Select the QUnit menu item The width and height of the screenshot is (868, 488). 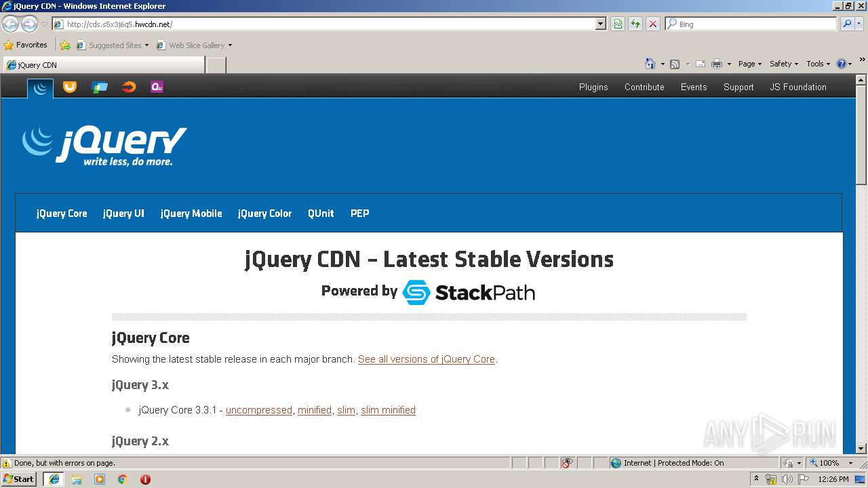[x=321, y=213]
